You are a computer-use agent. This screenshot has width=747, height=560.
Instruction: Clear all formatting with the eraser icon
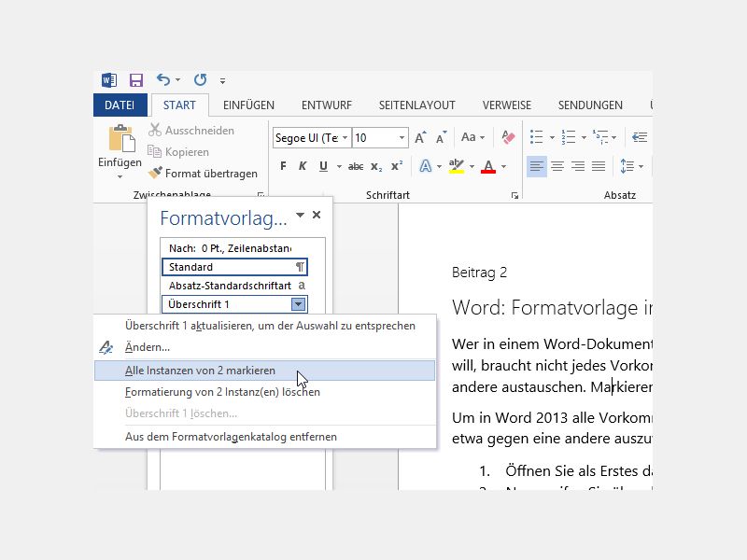click(x=508, y=137)
